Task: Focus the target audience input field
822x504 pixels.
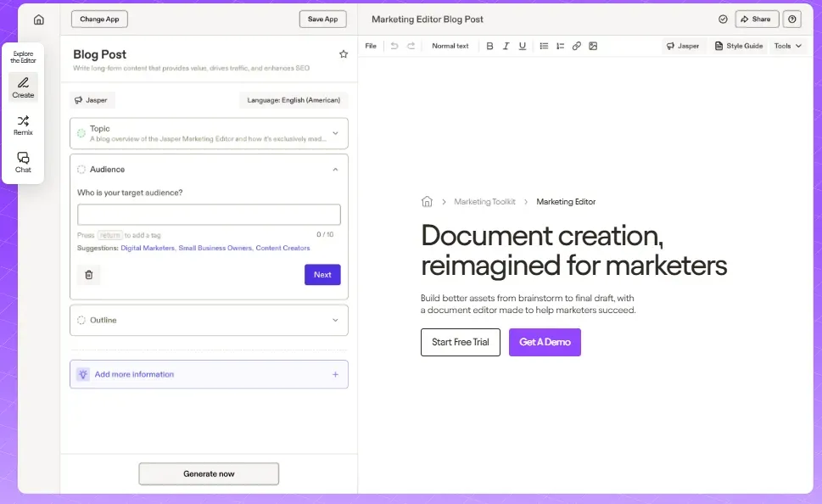Action: (209, 215)
